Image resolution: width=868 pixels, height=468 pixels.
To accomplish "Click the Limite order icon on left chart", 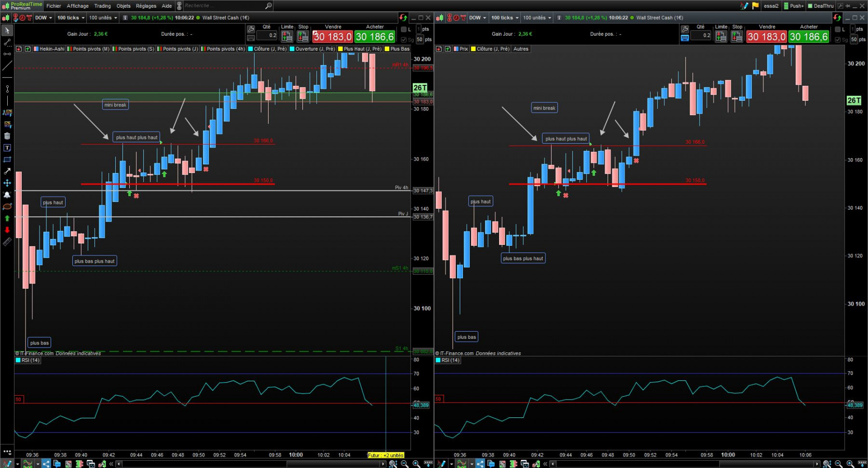I will 287,37.
